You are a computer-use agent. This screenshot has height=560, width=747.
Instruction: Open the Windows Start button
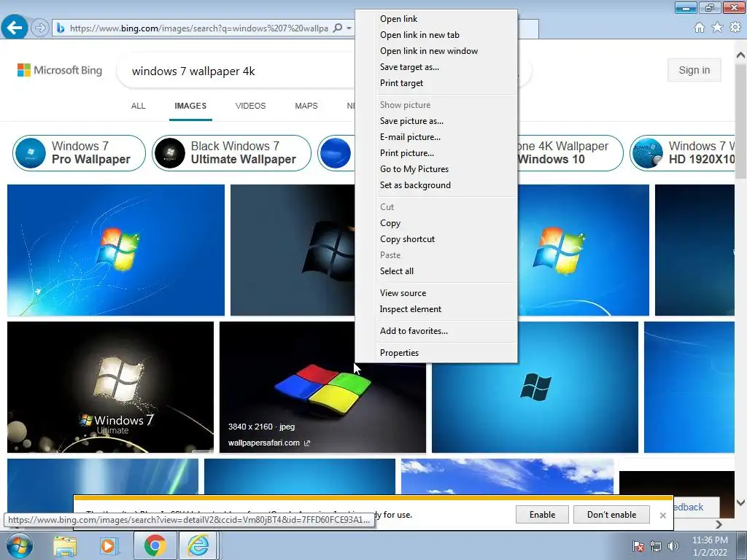coord(19,545)
